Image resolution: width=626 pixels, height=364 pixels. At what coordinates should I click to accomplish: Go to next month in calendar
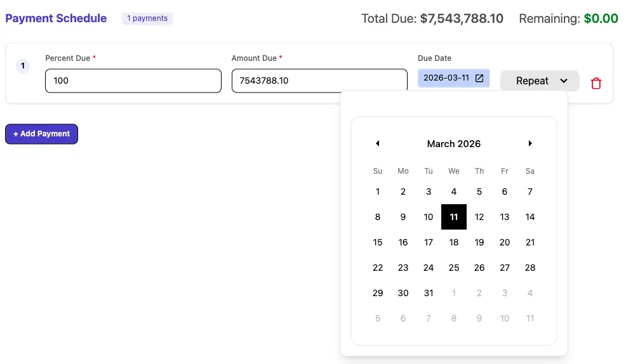(530, 143)
